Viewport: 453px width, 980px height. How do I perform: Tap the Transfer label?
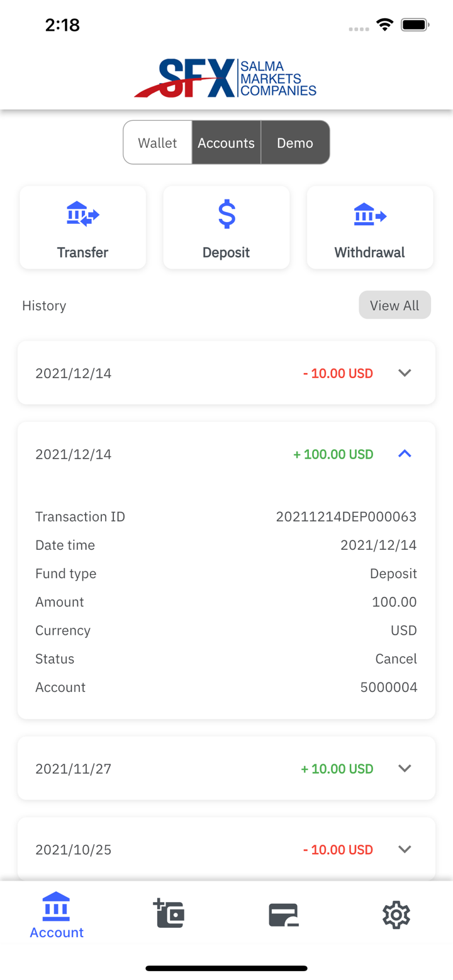pos(82,253)
